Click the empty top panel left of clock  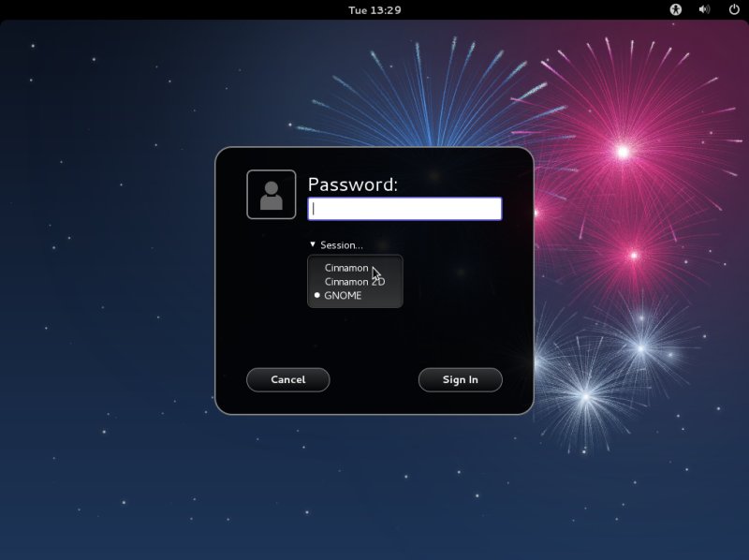[x=169, y=9]
